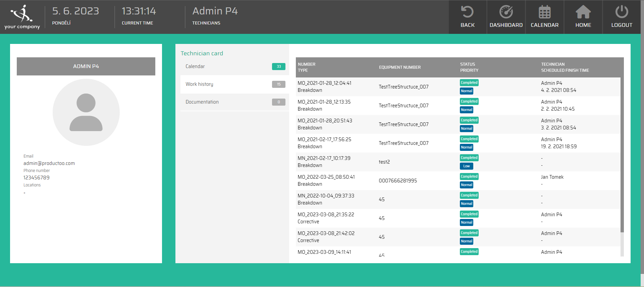Click the Equipment Number column header
This screenshot has height=287, width=644.
pyautogui.click(x=399, y=67)
